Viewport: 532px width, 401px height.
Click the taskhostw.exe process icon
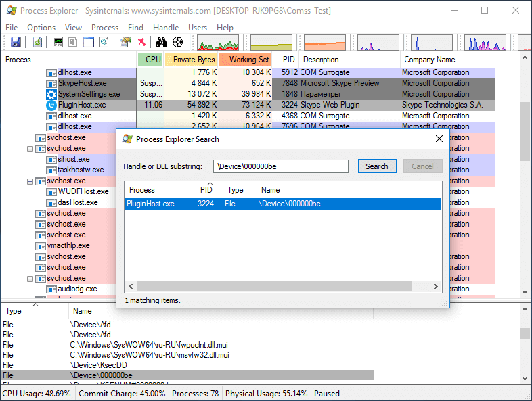click(51, 170)
